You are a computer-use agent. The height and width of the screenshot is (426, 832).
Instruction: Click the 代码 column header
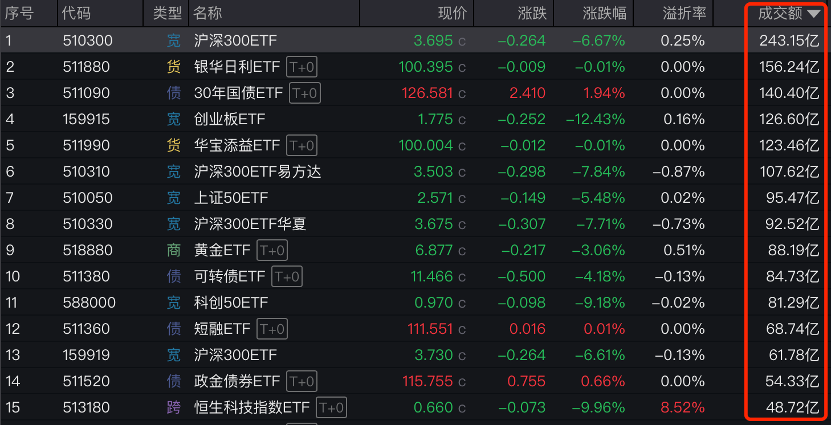(x=75, y=14)
